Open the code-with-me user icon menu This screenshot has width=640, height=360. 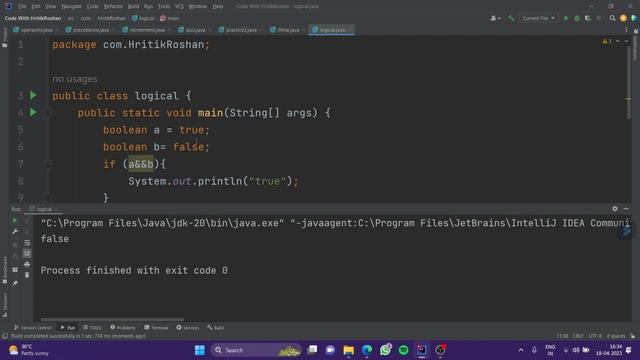[495, 18]
